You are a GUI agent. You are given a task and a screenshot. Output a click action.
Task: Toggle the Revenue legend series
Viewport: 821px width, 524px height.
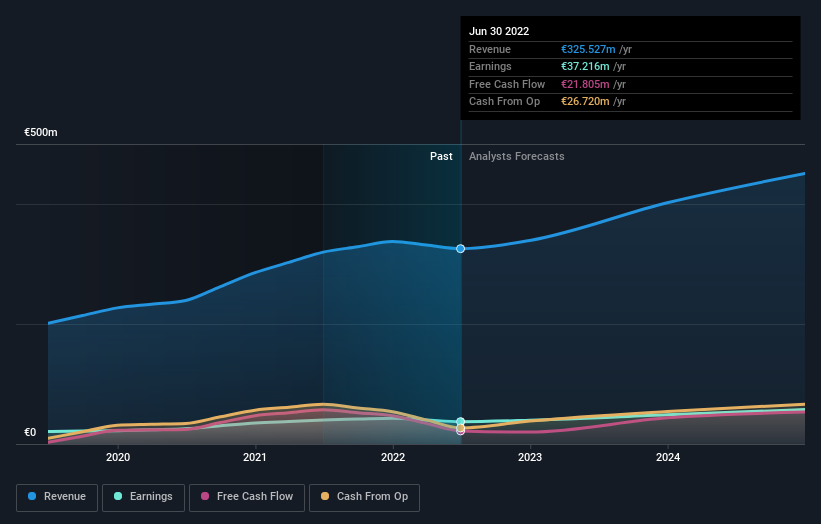[57, 497]
